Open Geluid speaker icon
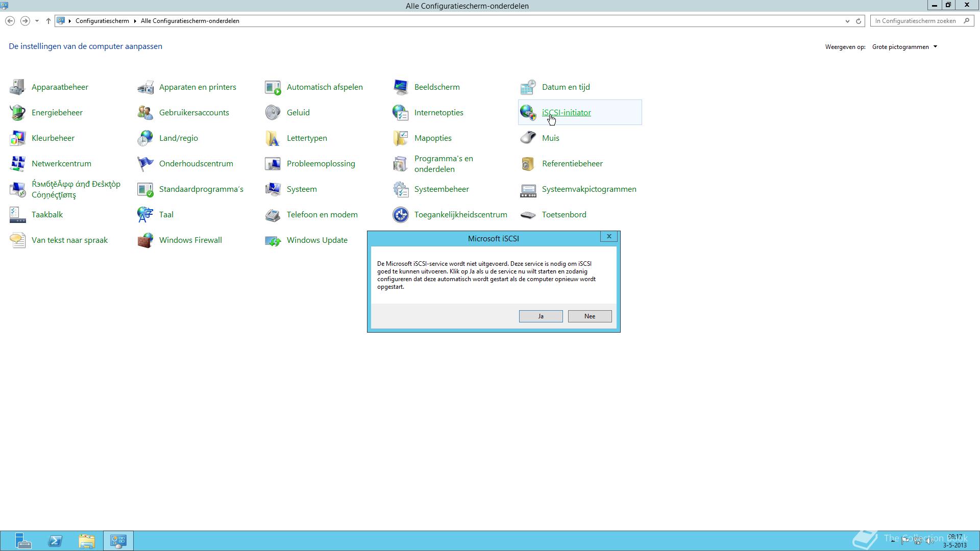 pyautogui.click(x=273, y=113)
